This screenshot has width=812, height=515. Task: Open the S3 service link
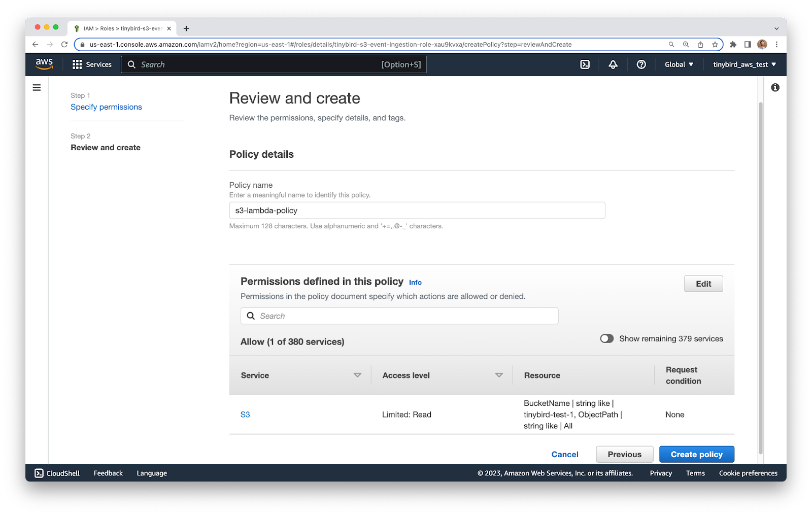[245, 415]
